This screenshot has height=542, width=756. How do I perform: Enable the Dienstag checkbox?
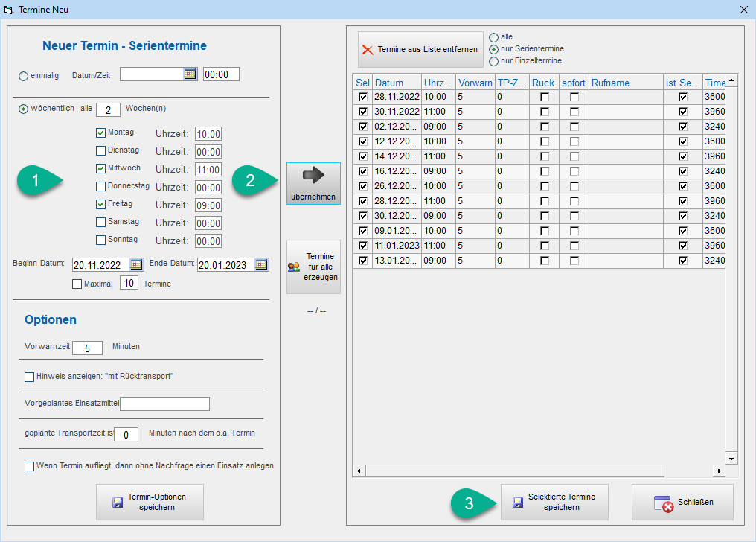(x=100, y=150)
